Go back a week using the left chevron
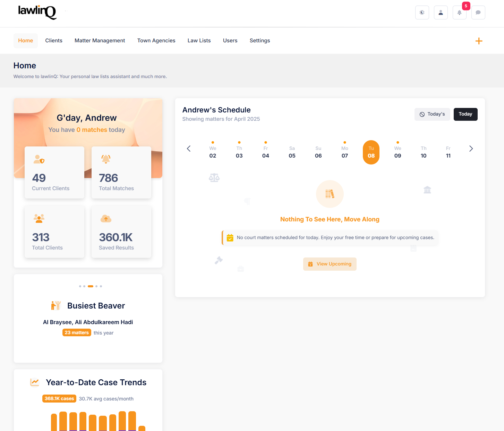This screenshot has height=431, width=504. pyautogui.click(x=189, y=149)
